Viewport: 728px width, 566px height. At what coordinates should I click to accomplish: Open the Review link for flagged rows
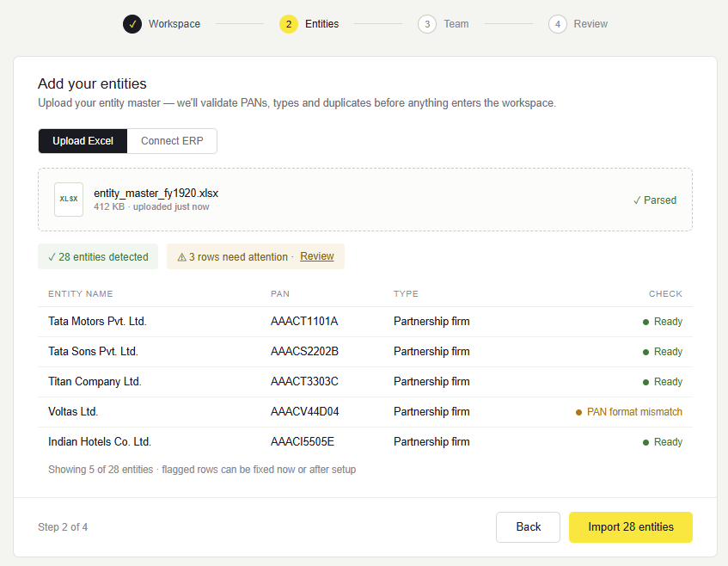(316, 256)
